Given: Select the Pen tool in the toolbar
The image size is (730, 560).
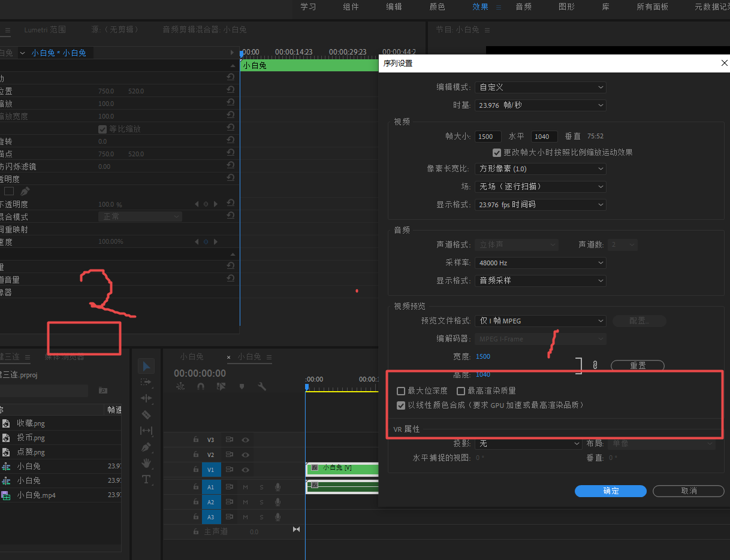Looking at the screenshot, I should coord(146,447).
